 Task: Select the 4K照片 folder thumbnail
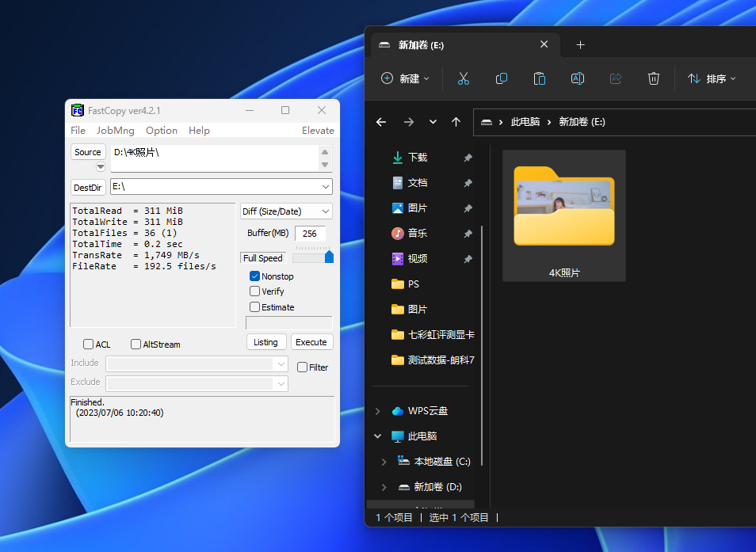(564, 215)
